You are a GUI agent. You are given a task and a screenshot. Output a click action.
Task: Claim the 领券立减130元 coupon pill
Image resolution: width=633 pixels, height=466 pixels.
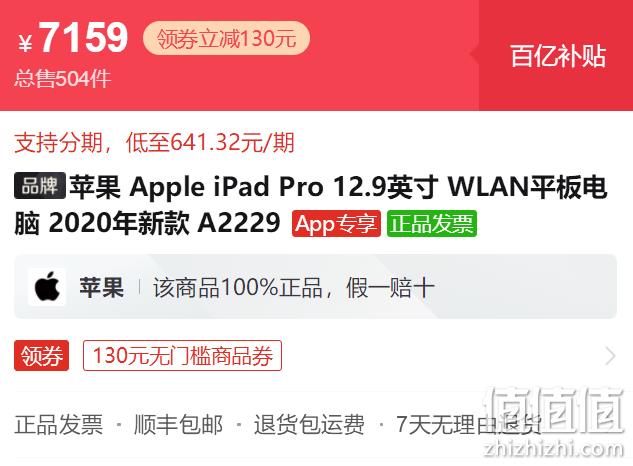click(x=226, y=38)
